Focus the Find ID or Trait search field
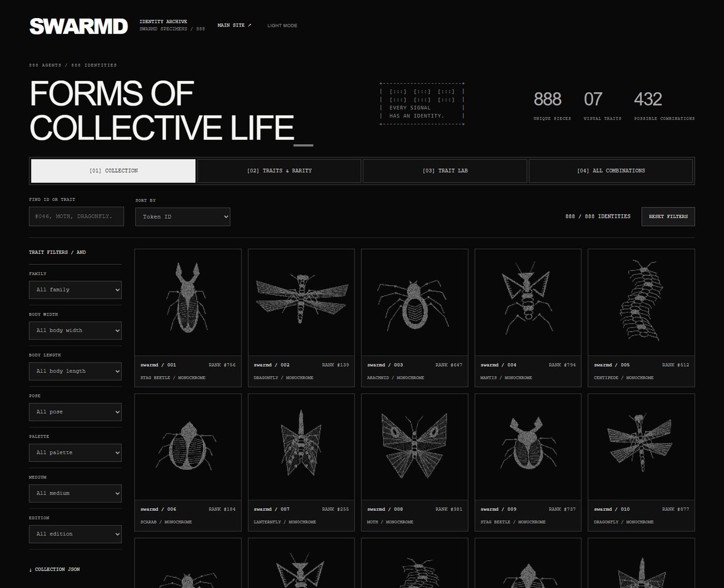The width and height of the screenshot is (724, 588). [77, 217]
